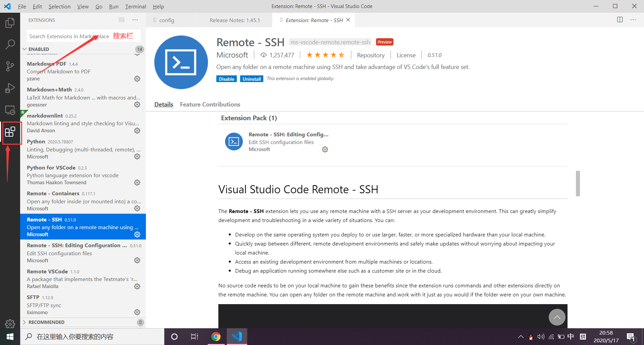Open manage gear for Markdown+Math

[x=137, y=105]
